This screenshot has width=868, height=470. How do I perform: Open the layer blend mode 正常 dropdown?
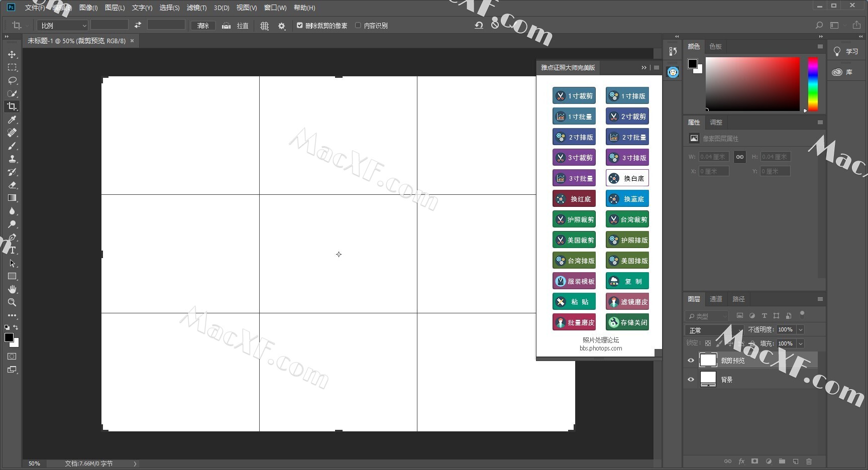(714, 330)
